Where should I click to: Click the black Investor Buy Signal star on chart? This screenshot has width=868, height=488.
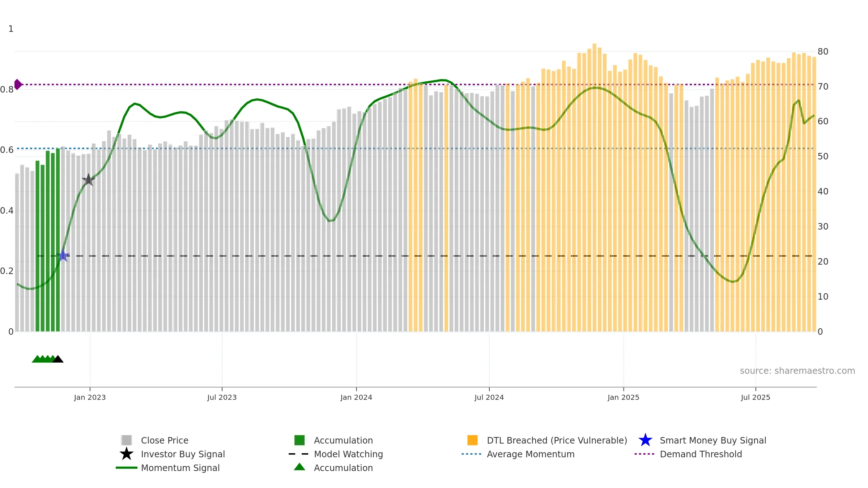point(88,180)
